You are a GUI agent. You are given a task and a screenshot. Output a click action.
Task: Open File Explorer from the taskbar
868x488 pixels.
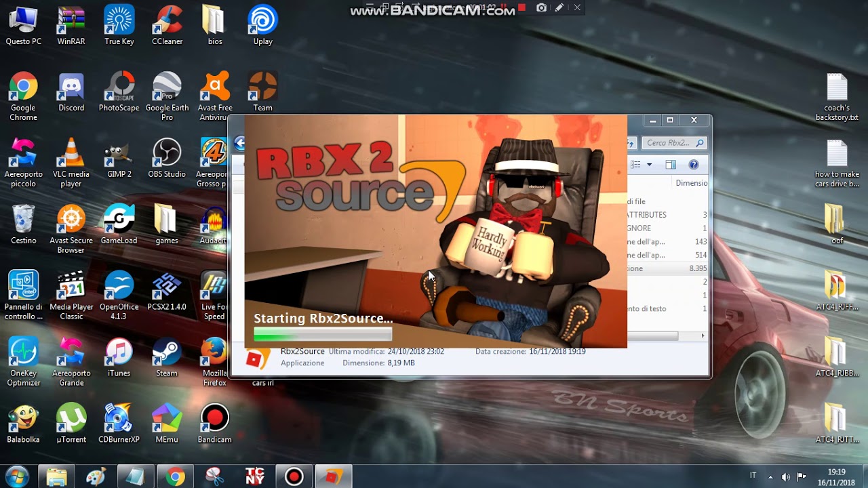click(x=56, y=476)
